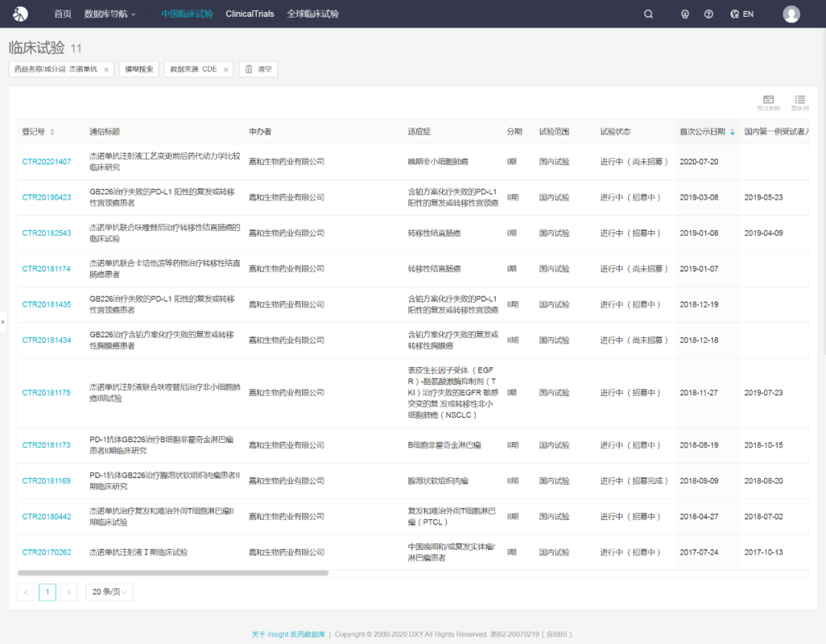Click the first-enrollment date 2017-10-13
Viewport: 826px width, 644px height.
[x=763, y=552]
